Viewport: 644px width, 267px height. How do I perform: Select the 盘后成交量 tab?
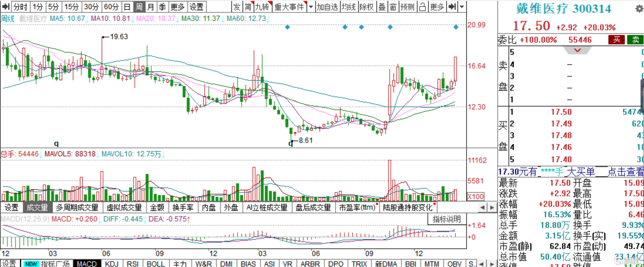[313, 207]
